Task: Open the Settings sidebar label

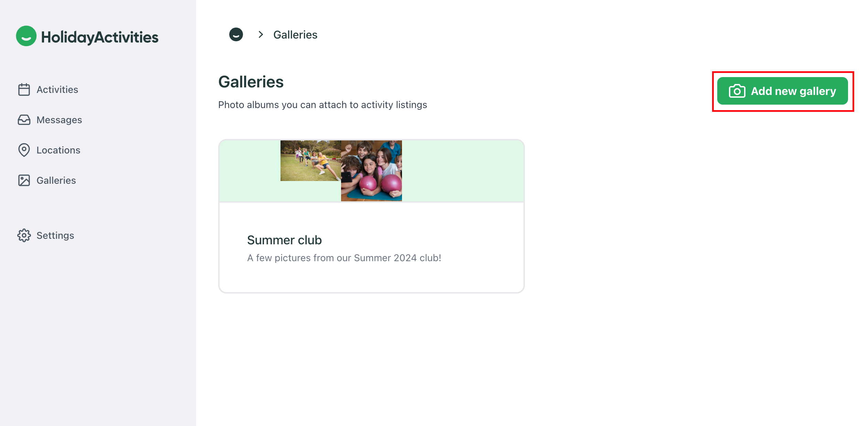Action: 55,235
